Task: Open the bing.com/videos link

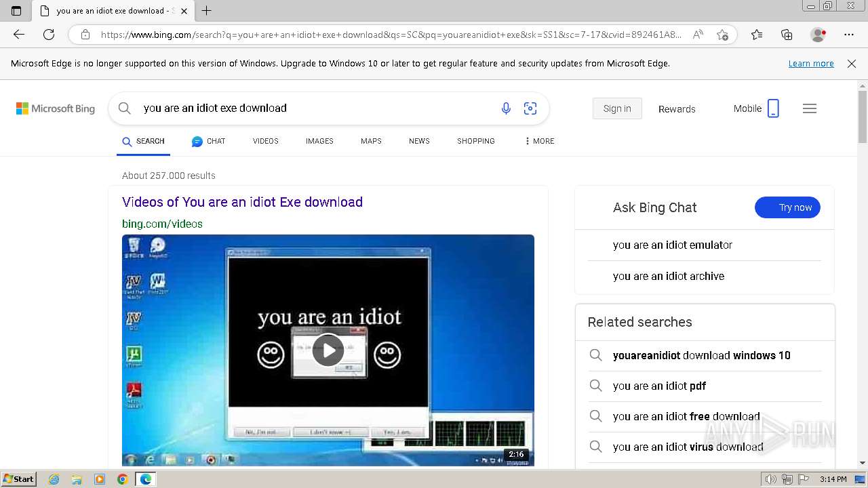Action: coord(162,224)
